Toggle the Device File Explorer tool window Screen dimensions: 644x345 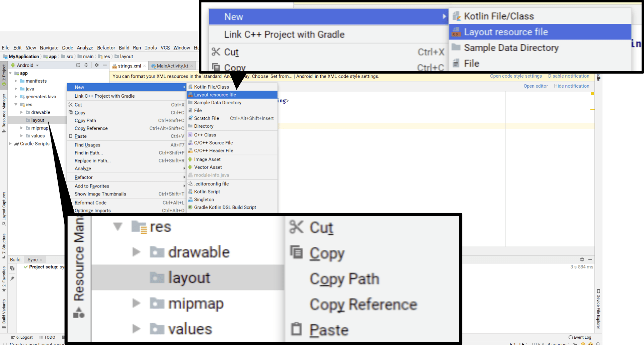[598, 309]
